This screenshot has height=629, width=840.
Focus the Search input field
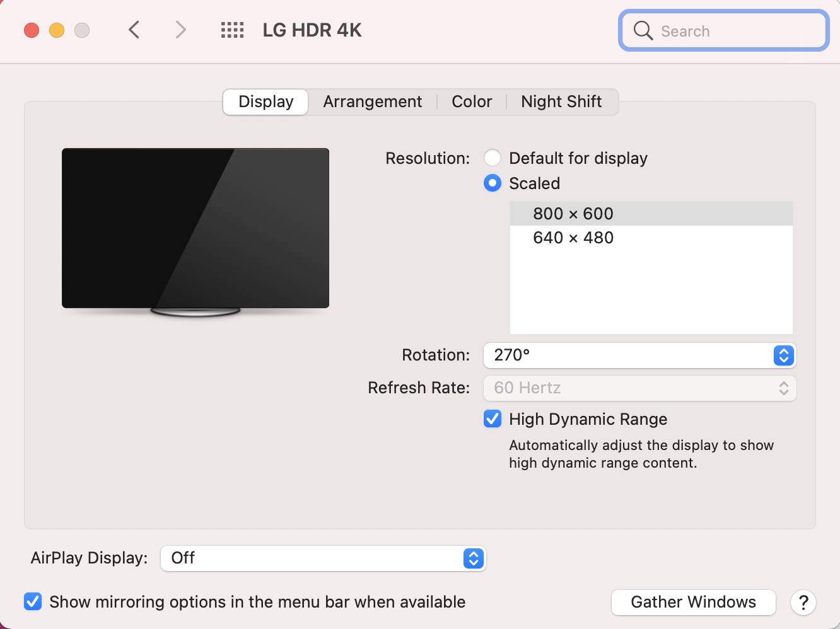point(723,30)
